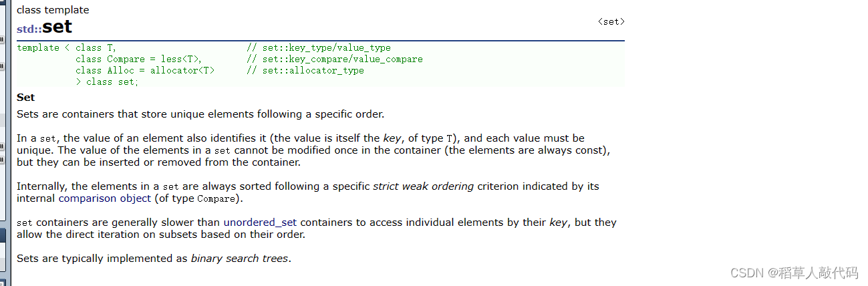Click "class Alloc = allocator<T>" in the code
Screen dimensions: 868x286
(145, 70)
